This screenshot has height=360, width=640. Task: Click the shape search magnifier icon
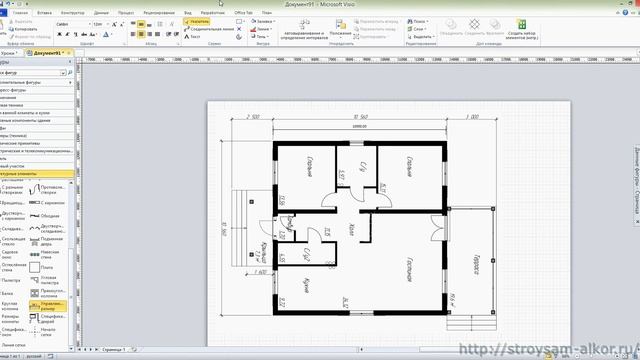tap(70, 73)
